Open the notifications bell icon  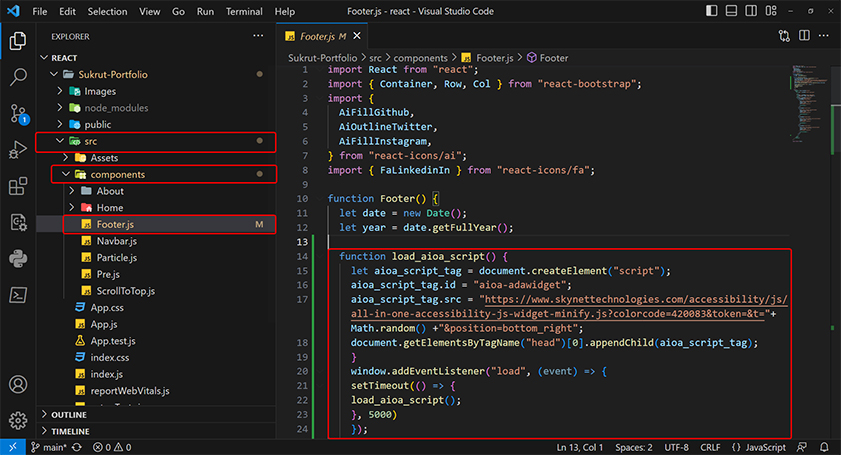(824, 447)
